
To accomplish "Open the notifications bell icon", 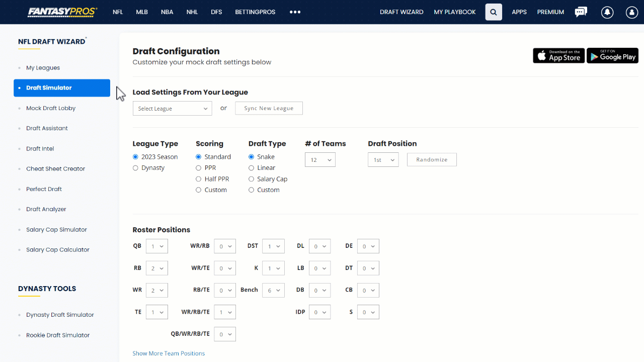I will pos(607,12).
